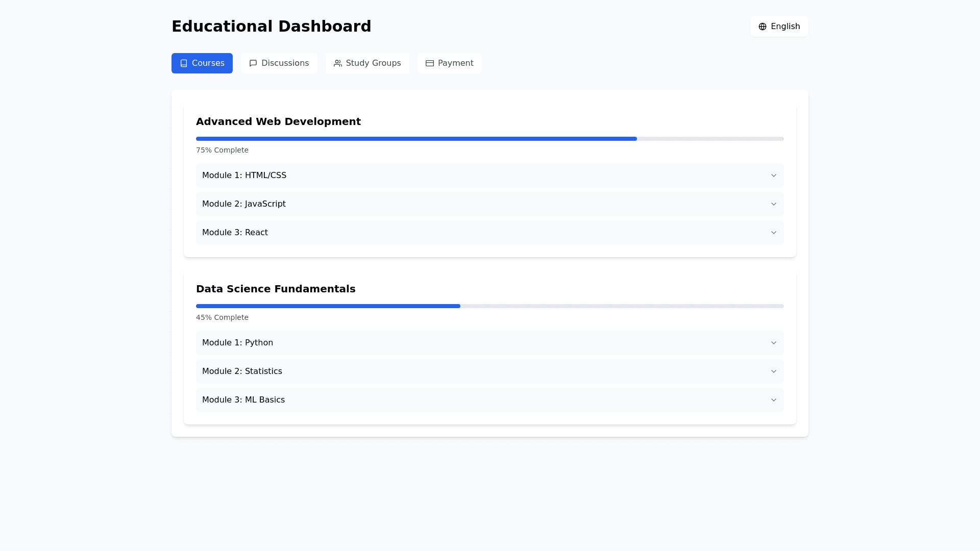980x551 pixels.
Task: Click the credit card Payment icon
Action: [430, 63]
